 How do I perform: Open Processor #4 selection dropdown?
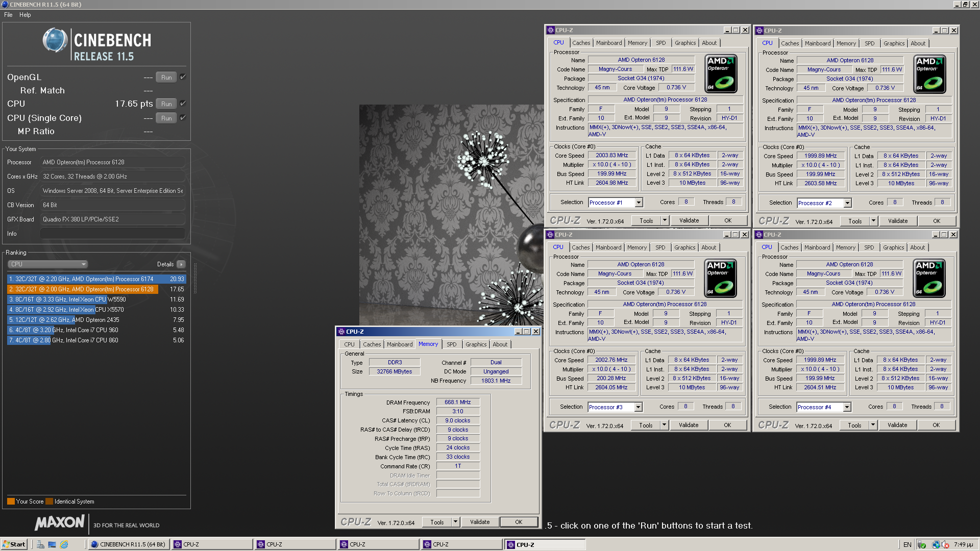[x=847, y=407]
